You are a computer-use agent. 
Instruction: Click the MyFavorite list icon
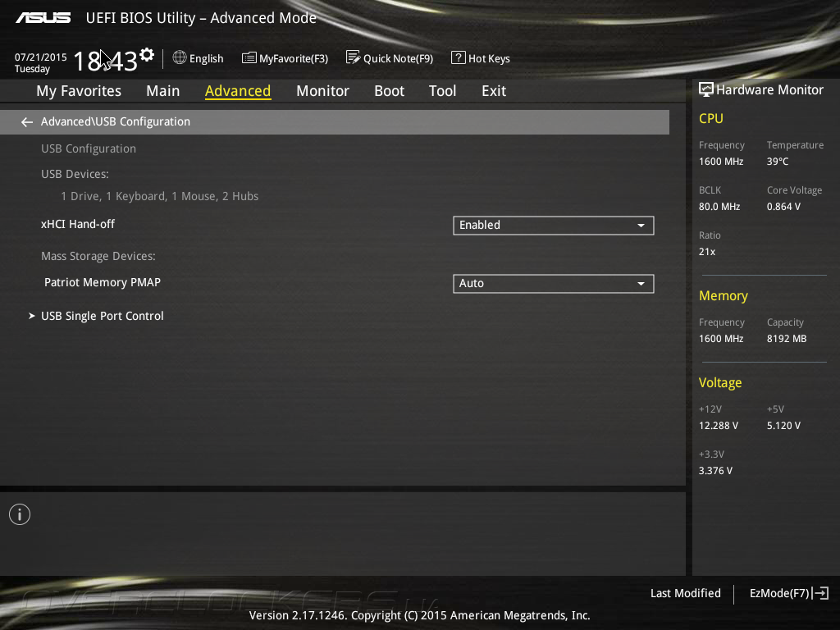[249, 58]
